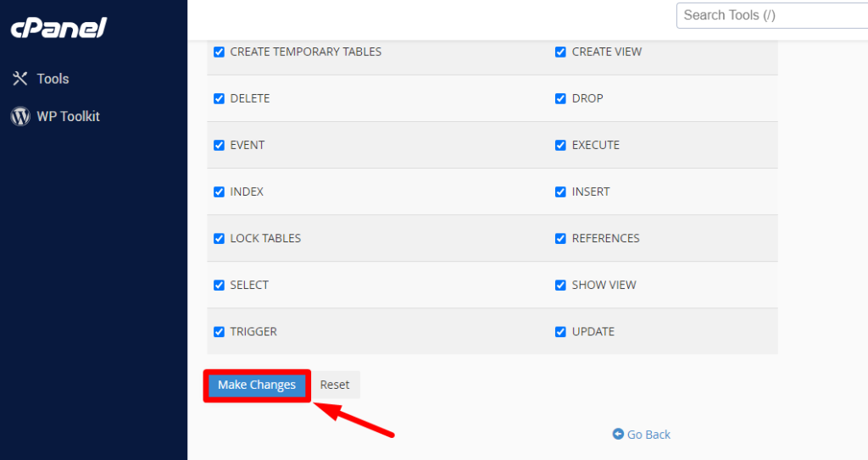868x460 pixels.
Task: Toggle the INSERT checkbox
Action: [x=560, y=191]
